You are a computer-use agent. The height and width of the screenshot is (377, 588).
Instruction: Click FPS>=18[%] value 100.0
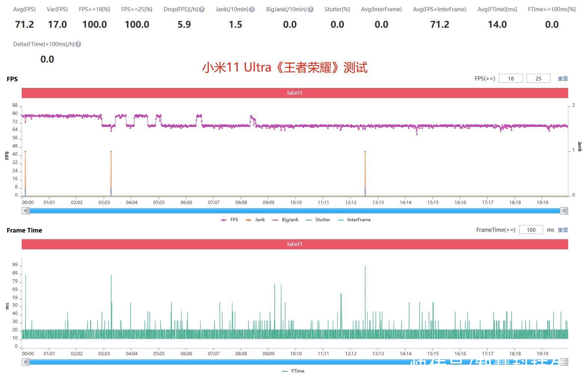[94, 25]
